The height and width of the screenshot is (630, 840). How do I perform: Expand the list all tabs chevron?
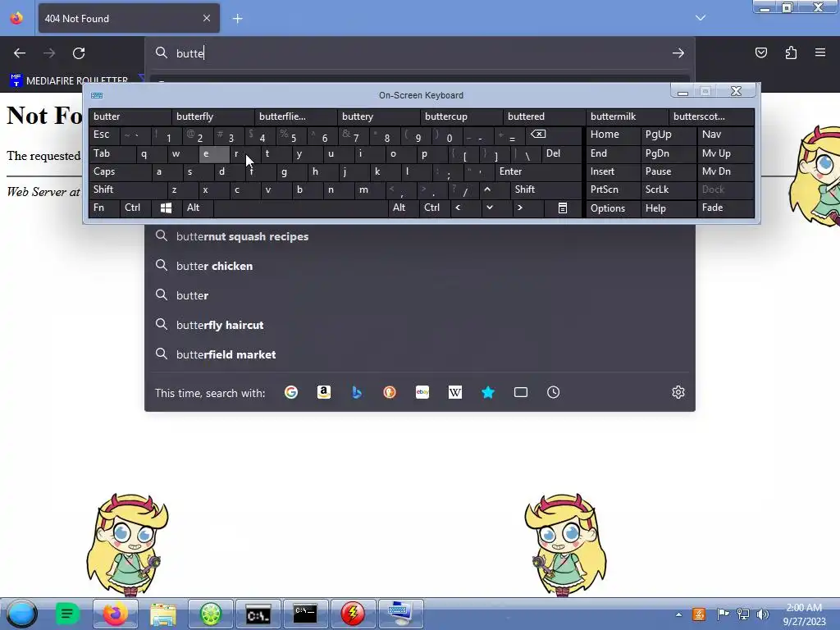click(701, 18)
